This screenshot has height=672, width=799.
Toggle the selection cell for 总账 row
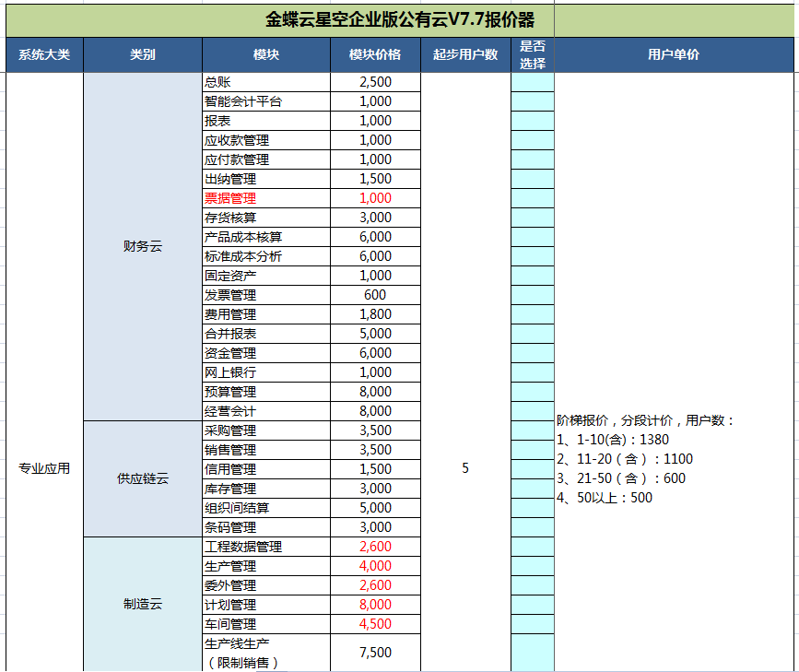[x=533, y=82]
